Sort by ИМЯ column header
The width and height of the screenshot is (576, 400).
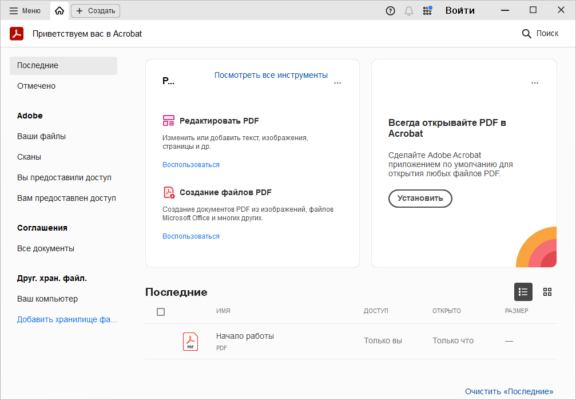pos(223,311)
